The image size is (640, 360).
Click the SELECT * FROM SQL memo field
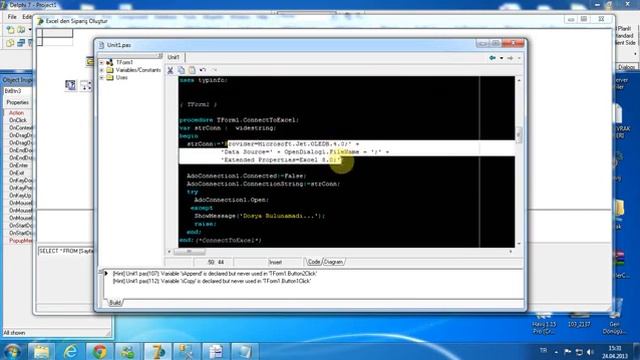point(66,251)
